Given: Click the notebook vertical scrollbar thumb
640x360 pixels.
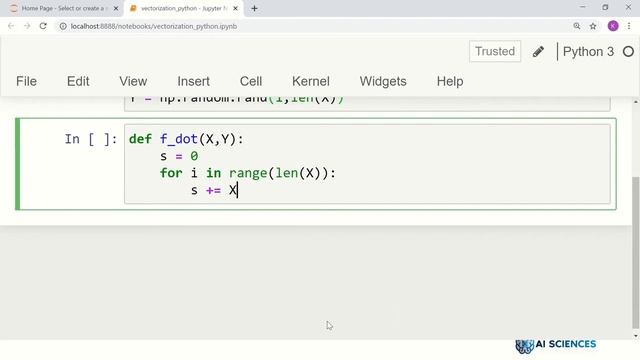Looking at the screenshot, I should 636,252.
